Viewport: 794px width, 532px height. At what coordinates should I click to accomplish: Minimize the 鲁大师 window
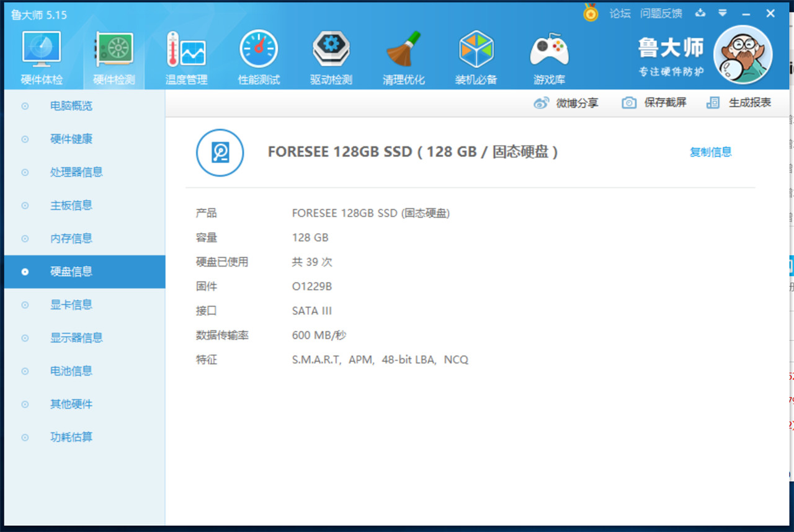(x=746, y=14)
